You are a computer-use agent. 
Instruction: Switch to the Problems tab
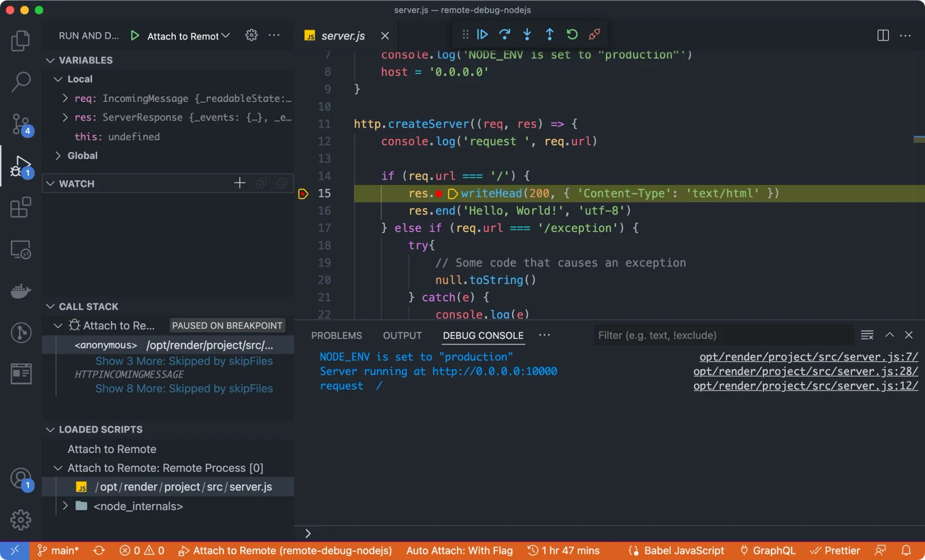[336, 335]
